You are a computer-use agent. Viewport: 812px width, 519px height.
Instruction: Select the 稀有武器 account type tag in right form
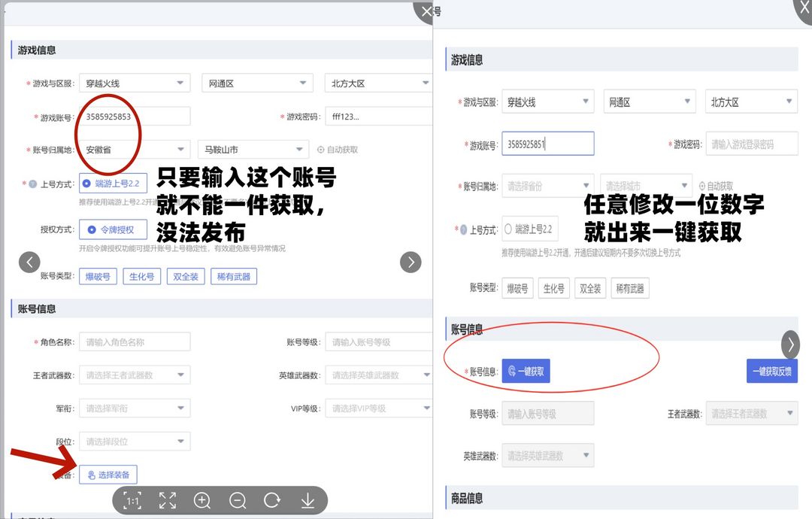click(x=629, y=288)
